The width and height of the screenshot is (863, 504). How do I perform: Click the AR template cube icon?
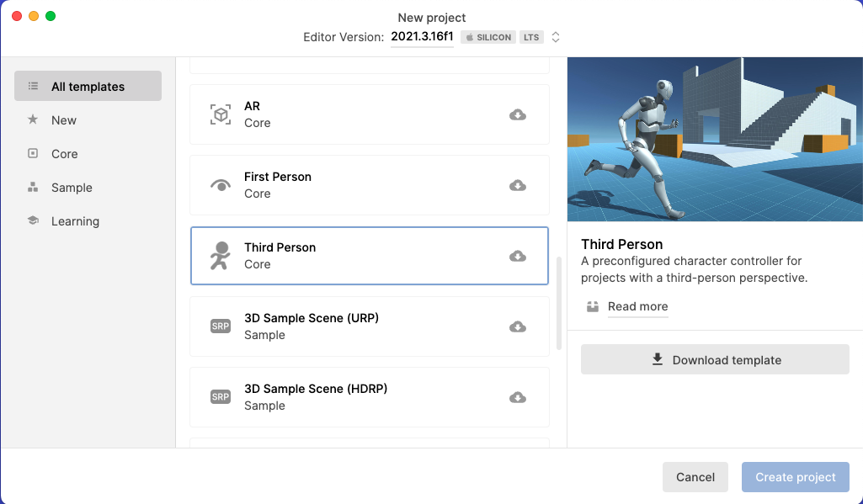pos(220,114)
